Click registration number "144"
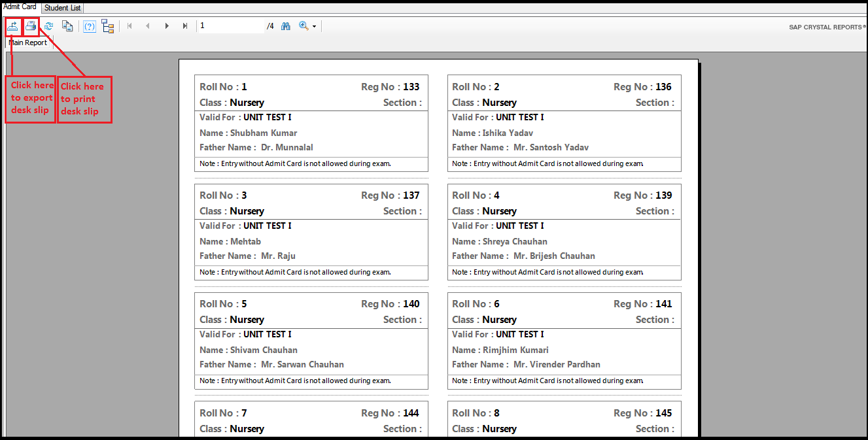868x440 pixels. (x=411, y=413)
